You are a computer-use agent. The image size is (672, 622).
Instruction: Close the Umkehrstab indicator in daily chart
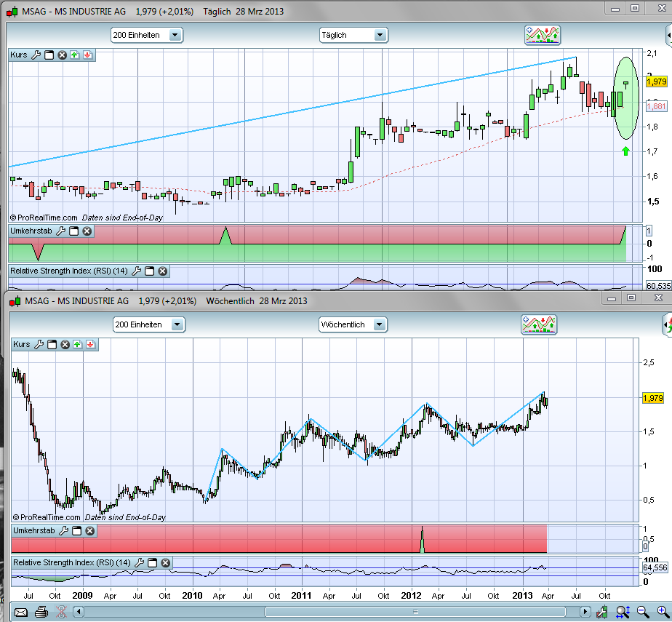coord(87,231)
